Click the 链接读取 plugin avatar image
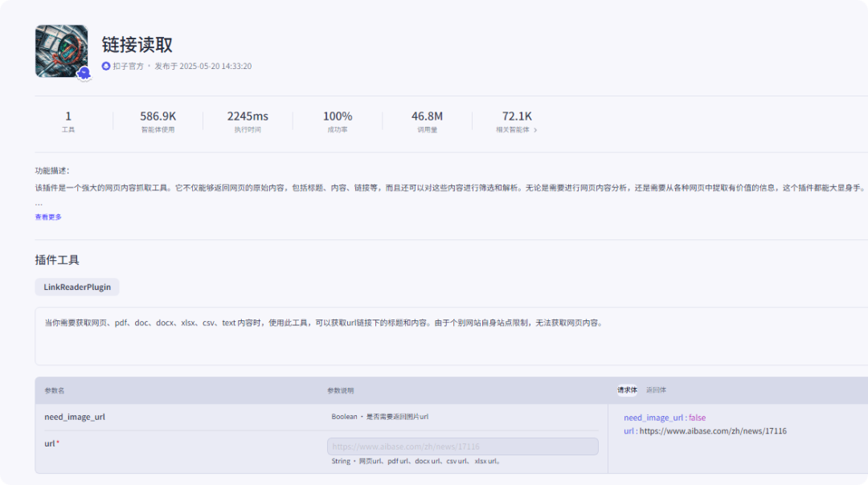Viewport: 868px width, 485px height. pyautogui.click(x=61, y=51)
